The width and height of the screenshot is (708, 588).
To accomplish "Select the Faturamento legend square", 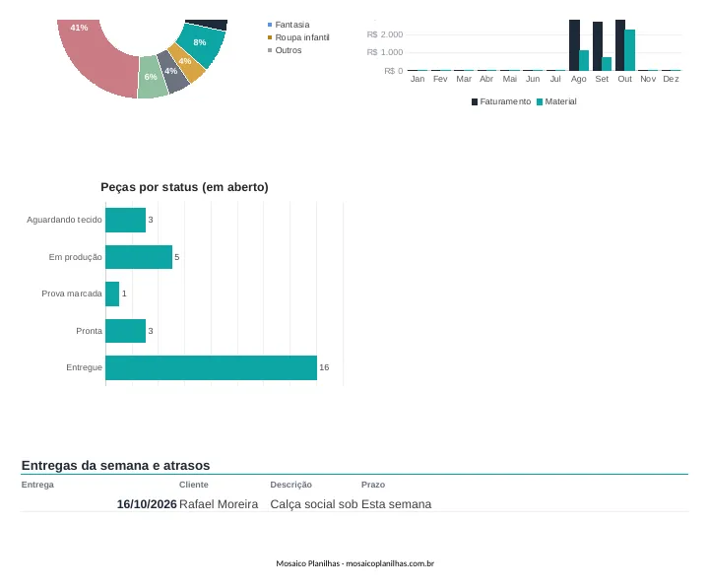I will click(475, 102).
